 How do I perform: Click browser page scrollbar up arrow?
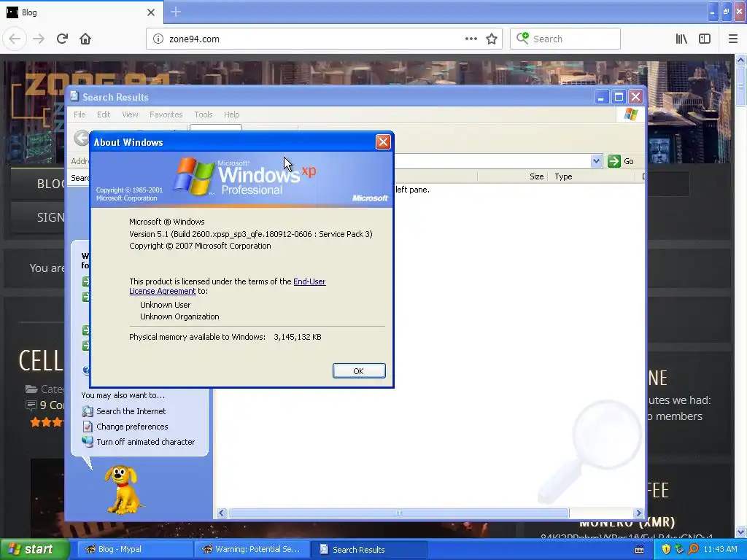[740, 61]
